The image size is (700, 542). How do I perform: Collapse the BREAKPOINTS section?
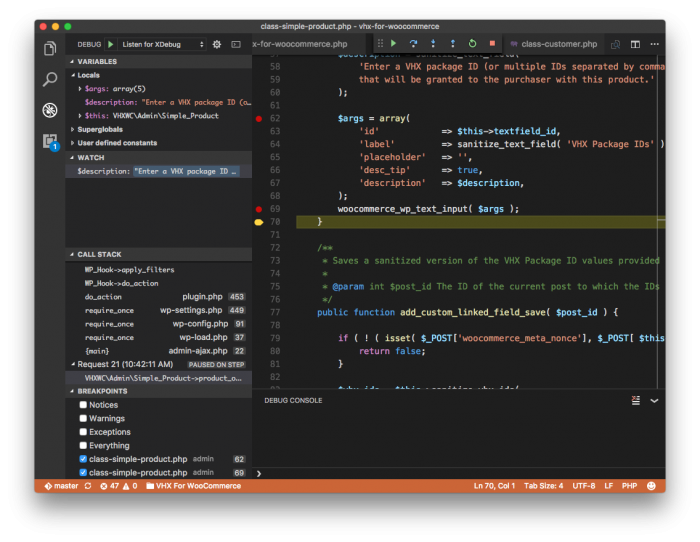(72, 391)
